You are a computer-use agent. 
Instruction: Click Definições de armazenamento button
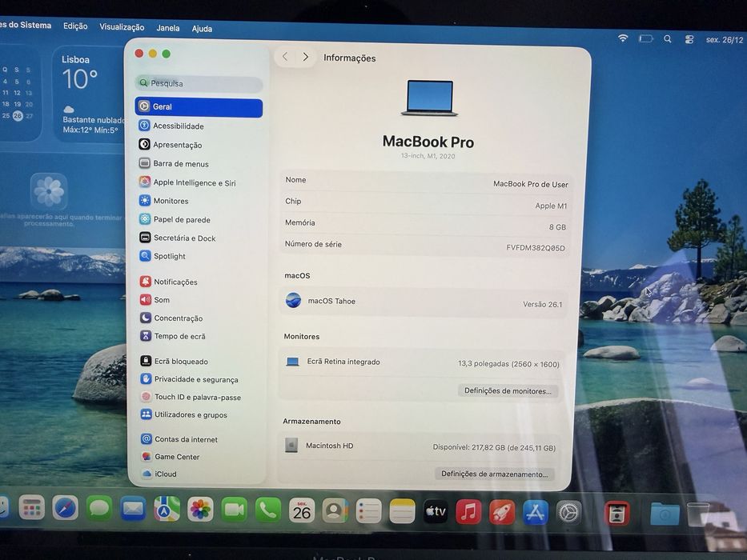[495, 474]
